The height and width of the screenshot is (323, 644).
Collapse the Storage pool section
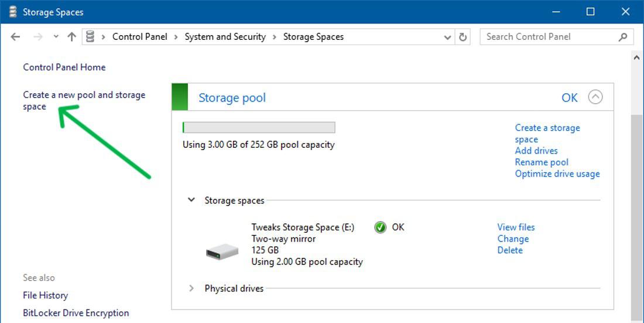pyautogui.click(x=595, y=97)
